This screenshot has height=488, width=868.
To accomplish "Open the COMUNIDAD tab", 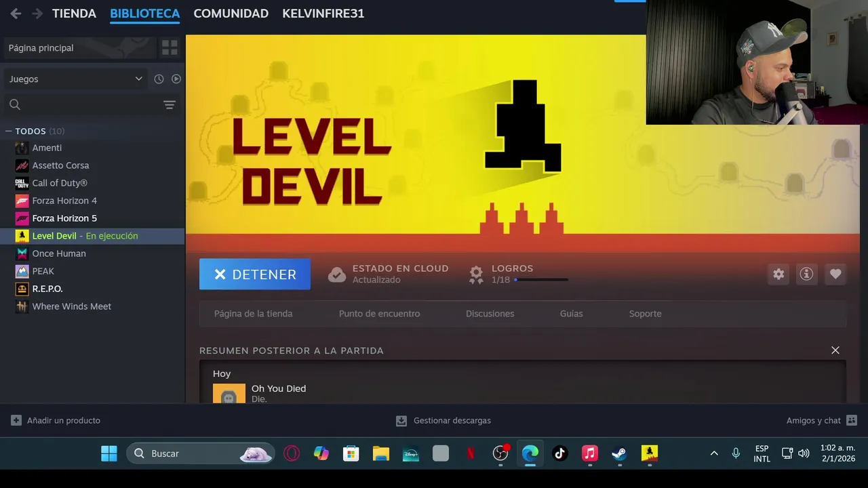I will [231, 14].
